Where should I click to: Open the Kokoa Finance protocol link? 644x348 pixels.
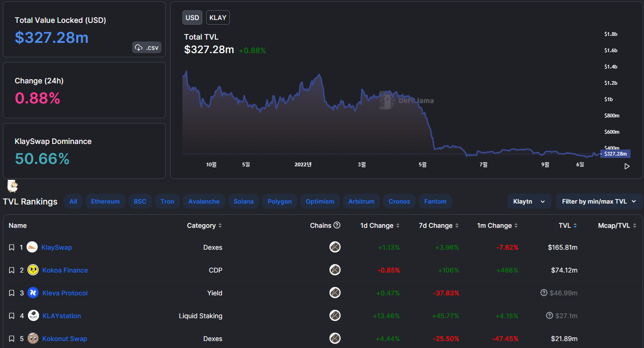pos(65,270)
